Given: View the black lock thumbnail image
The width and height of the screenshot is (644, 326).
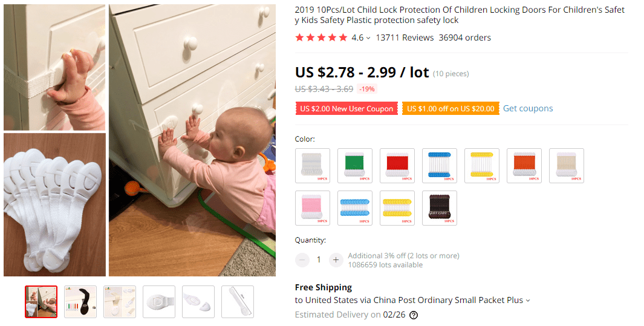Looking at the screenshot, I should [80, 302].
